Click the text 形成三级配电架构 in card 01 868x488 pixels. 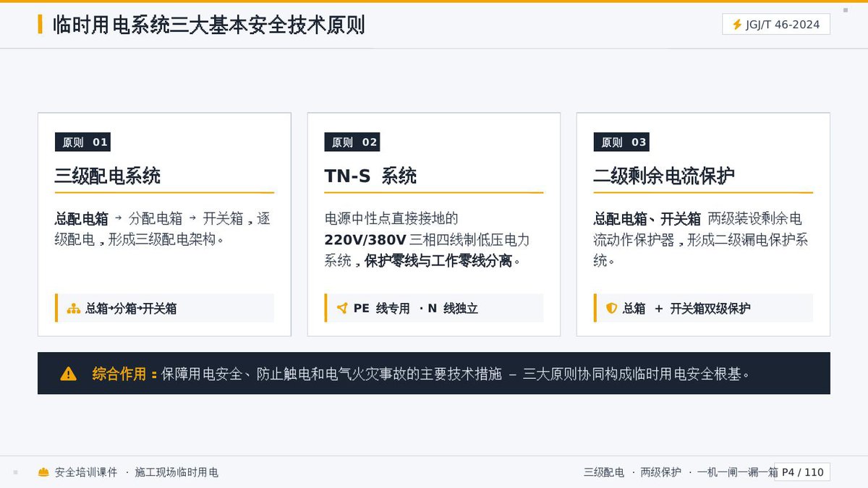click(163, 239)
